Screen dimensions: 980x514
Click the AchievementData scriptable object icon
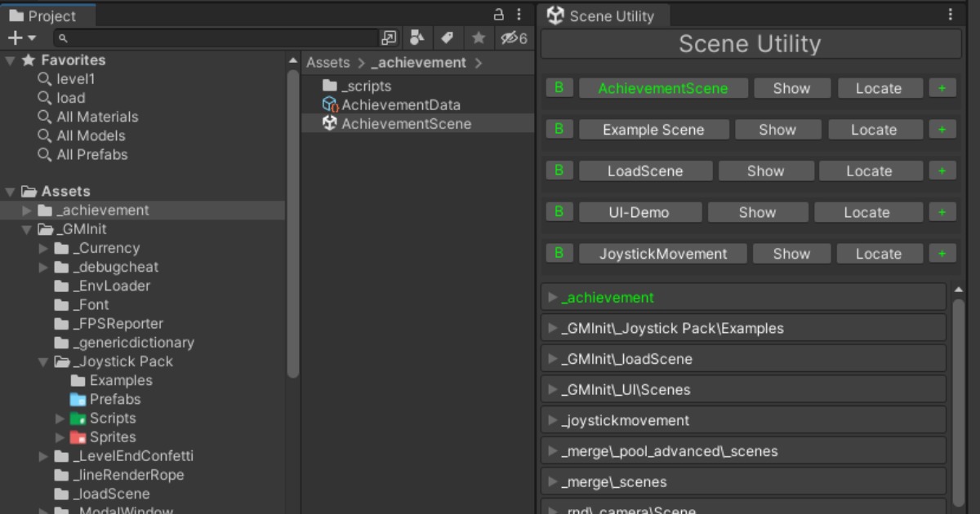point(330,104)
